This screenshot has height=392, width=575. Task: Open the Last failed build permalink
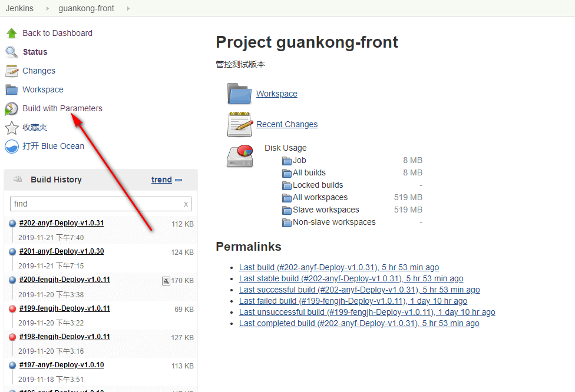353,301
